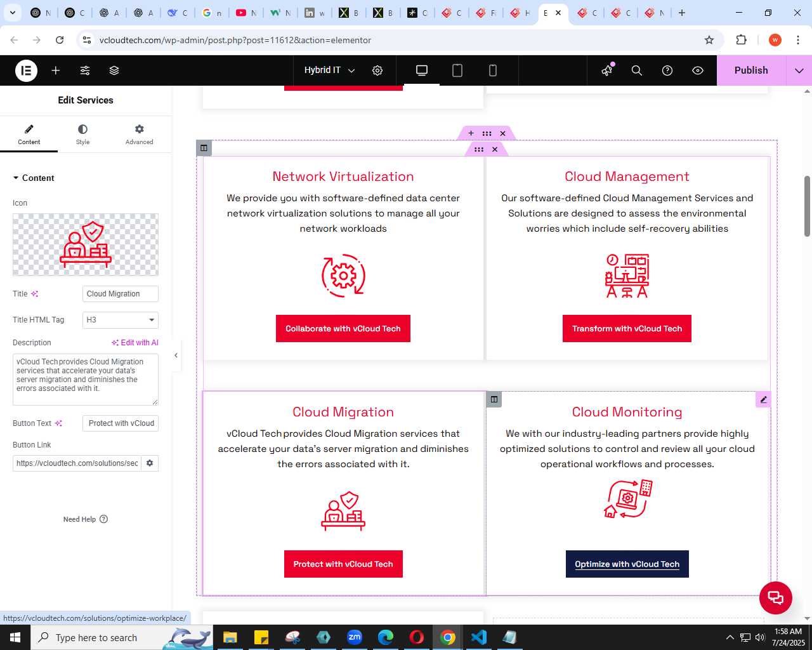Screen dimensions: 812x650
Task: Switch to desktop preview mode
Action: [422, 70]
